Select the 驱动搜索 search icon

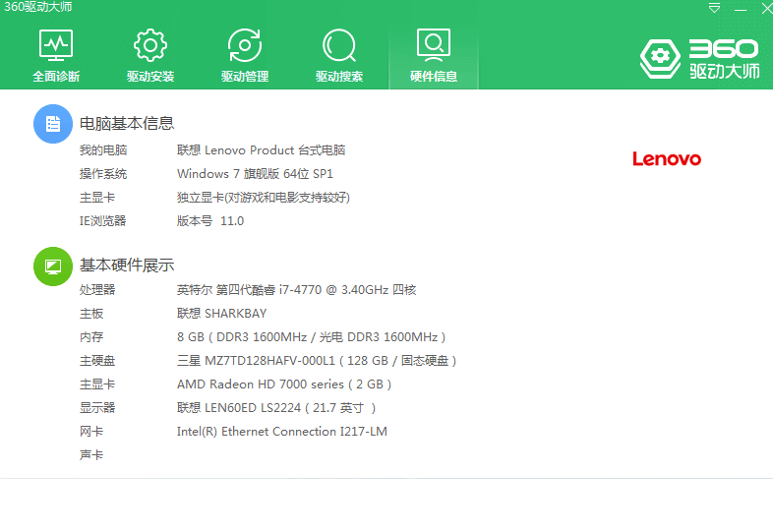pyautogui.click(x=339, y=45)
